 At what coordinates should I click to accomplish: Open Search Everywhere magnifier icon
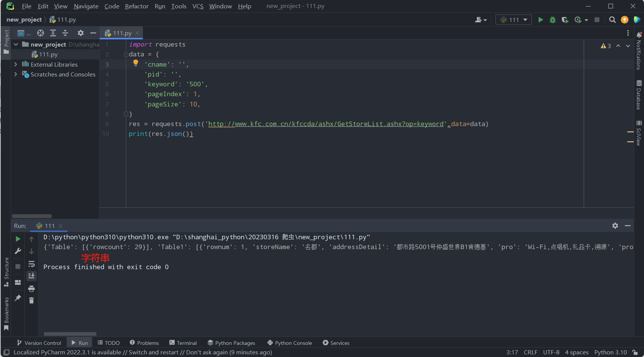coord(612,20)
